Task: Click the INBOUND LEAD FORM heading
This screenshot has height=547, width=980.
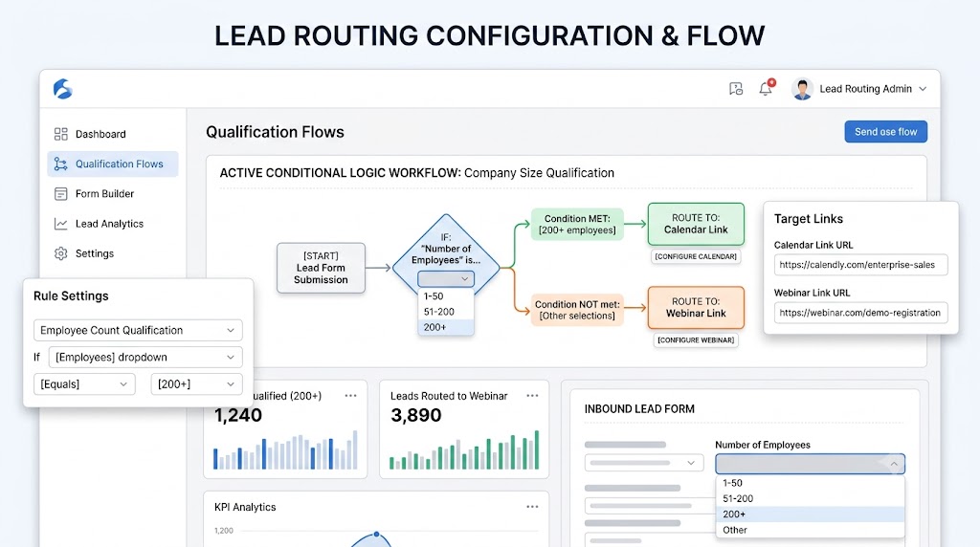Action: click(x=639, y=409)
